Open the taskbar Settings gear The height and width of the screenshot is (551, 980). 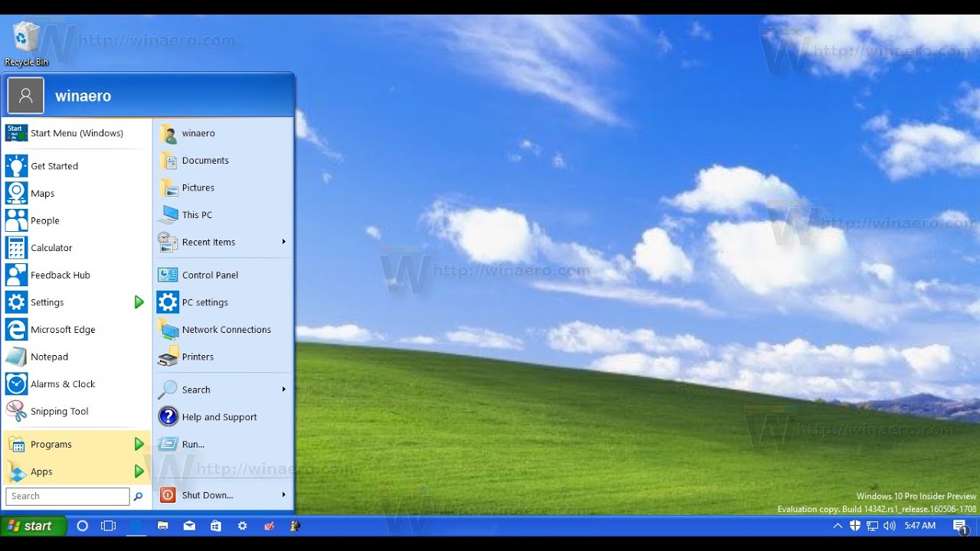243,526
